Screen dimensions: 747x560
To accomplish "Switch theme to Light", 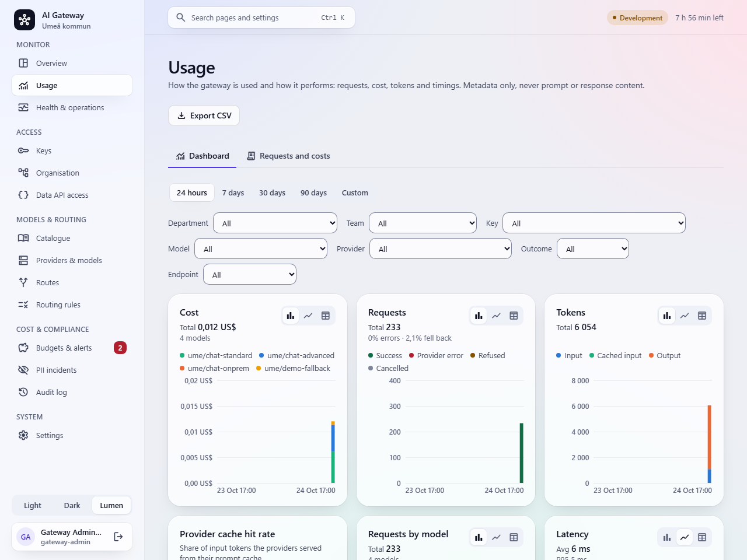I will click(33, 505).
